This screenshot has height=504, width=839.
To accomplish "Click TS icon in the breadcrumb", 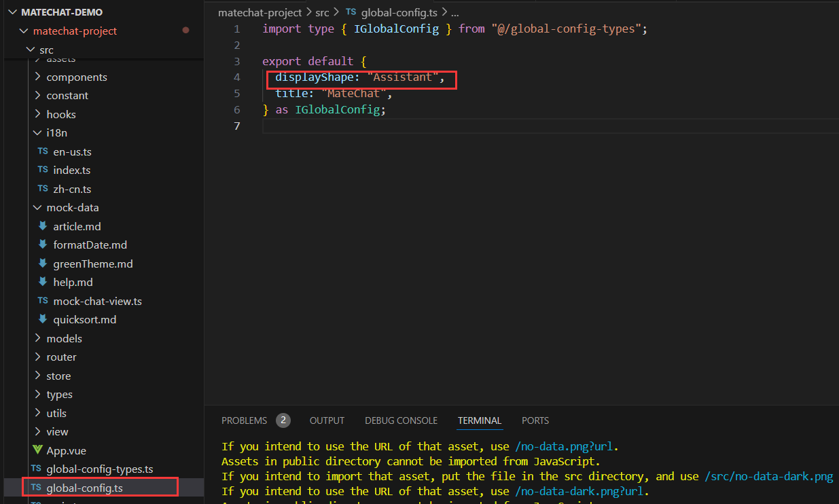I will (x=351, y=12).
